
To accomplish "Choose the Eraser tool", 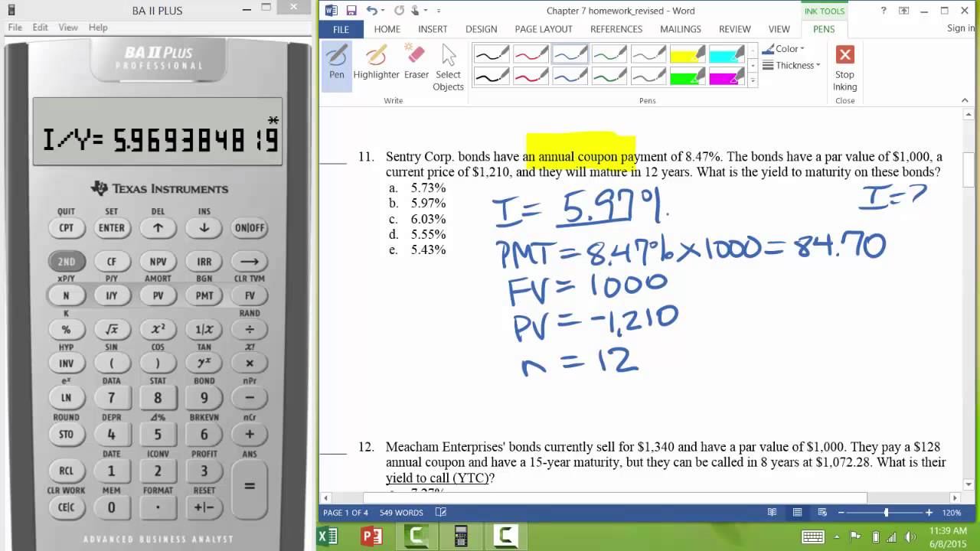I will click(x=416, y=62).
